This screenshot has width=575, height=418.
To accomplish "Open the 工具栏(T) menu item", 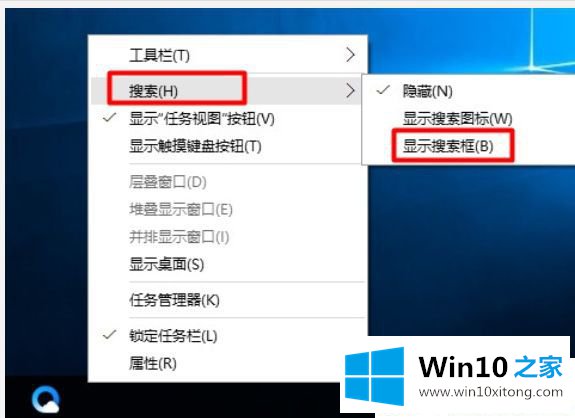I will [x=227, y=55].
